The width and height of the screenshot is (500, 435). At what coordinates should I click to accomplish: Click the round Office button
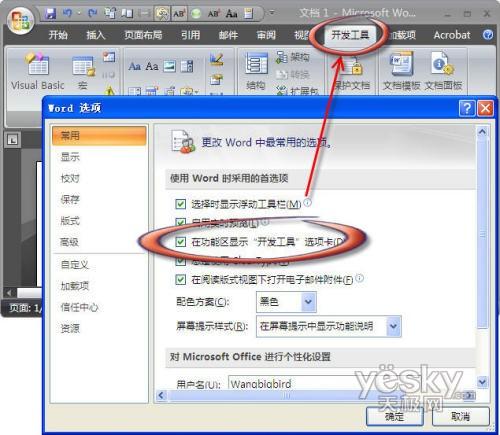coord(21,21)
